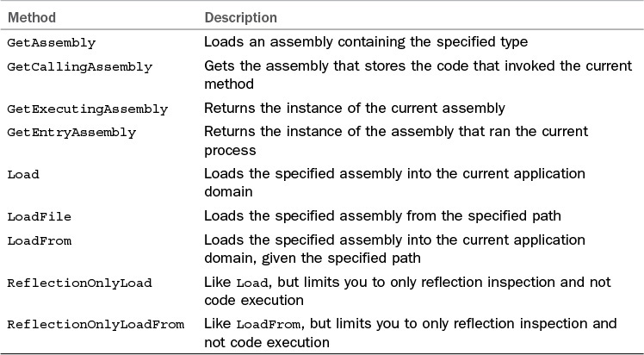644x355 pixels.
Task: Select the LoadFrom method name
Action: coord(39,240)
